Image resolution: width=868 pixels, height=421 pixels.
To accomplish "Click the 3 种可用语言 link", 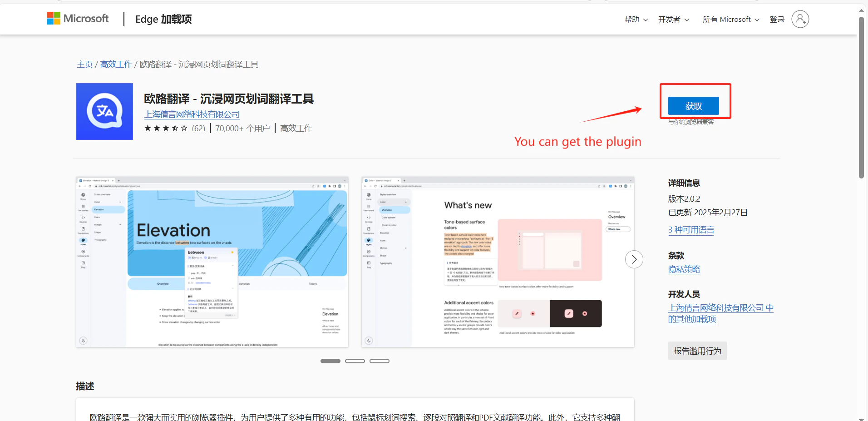I will pos(690,229).
